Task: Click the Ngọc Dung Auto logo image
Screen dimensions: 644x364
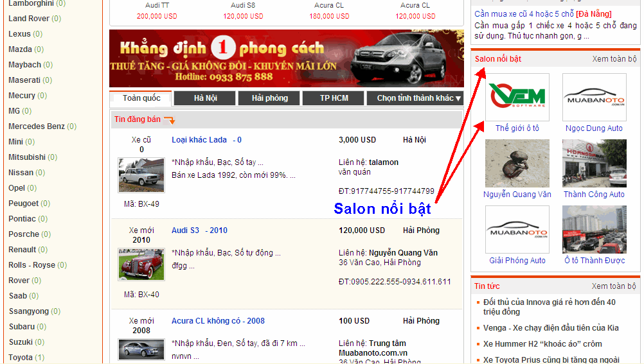Action: click(x=594, y=97)
